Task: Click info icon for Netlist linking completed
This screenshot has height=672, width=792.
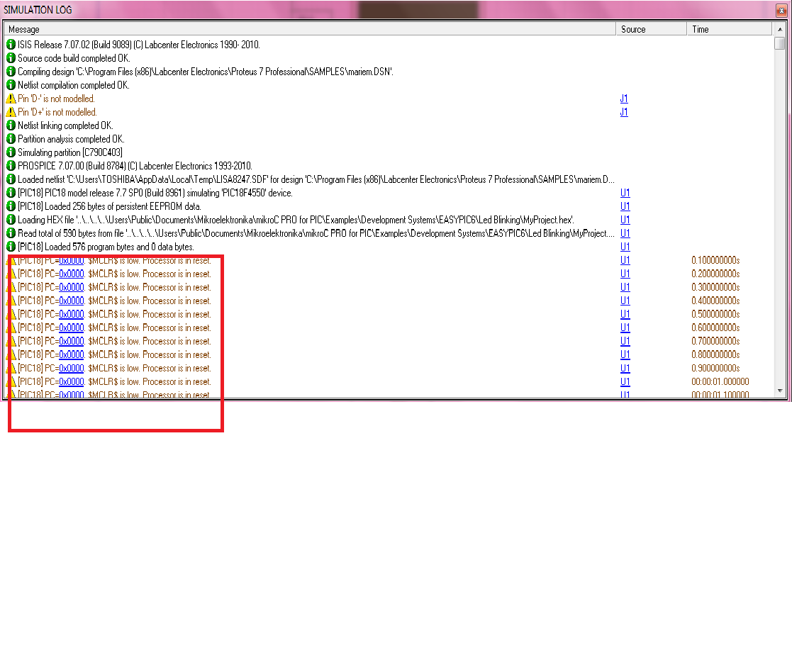Action: tap(11, 125)
